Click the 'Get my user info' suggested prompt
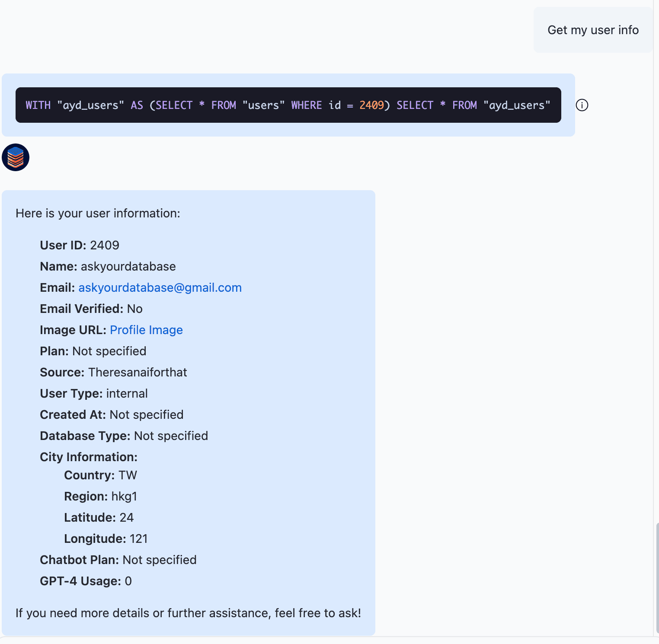Screen dimensions: 659x644 click(x=593, y=29)
